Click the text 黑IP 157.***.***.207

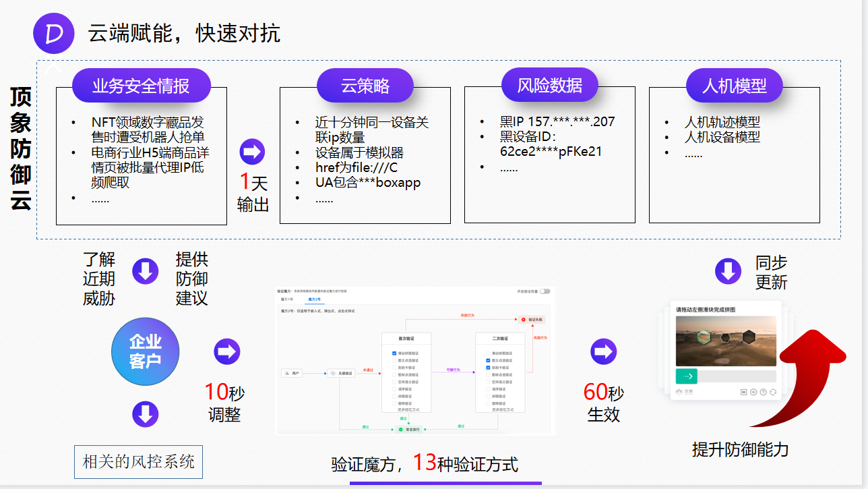[x=557, y=122]
